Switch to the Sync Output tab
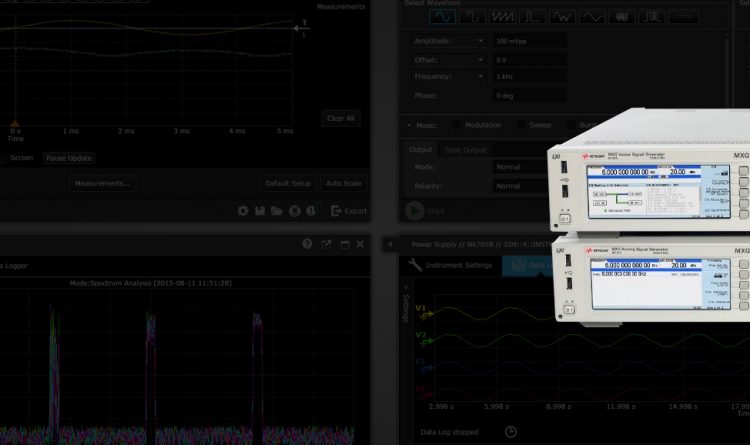The width and height of the screenshot is (750, 445). click(x=465, y=150)
